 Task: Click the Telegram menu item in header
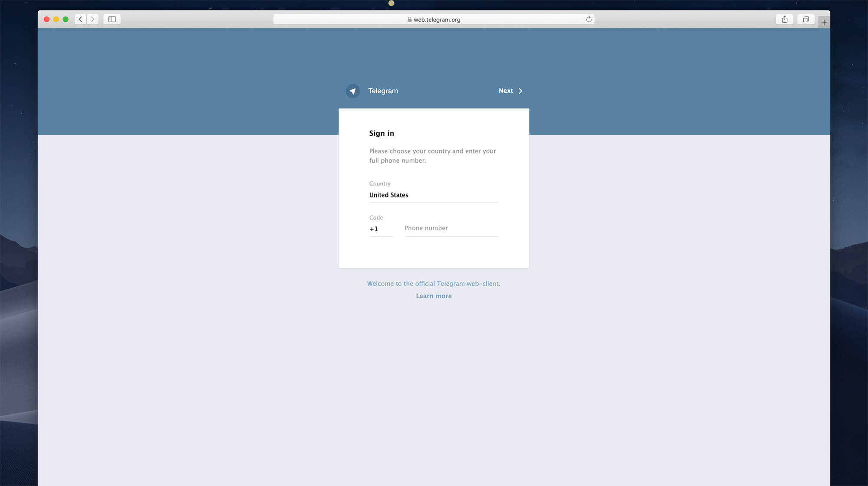tap(373, 91)
